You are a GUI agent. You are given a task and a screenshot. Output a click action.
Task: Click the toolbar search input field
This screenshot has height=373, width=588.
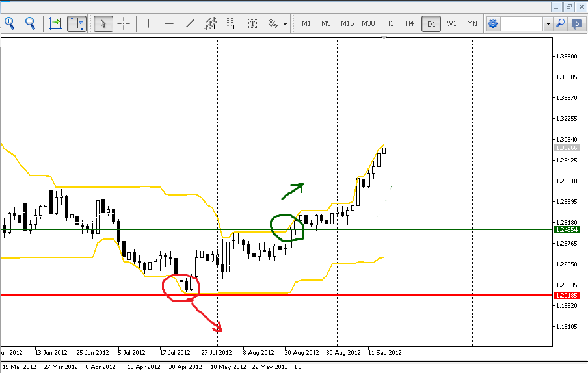[x=522, y=23]
